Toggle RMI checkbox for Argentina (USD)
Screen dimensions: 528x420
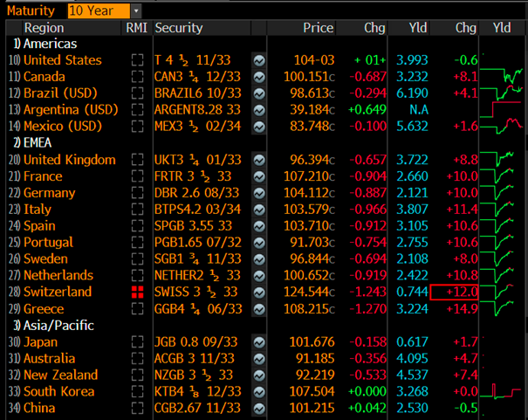pyautogui.click(x=137, y=110)
